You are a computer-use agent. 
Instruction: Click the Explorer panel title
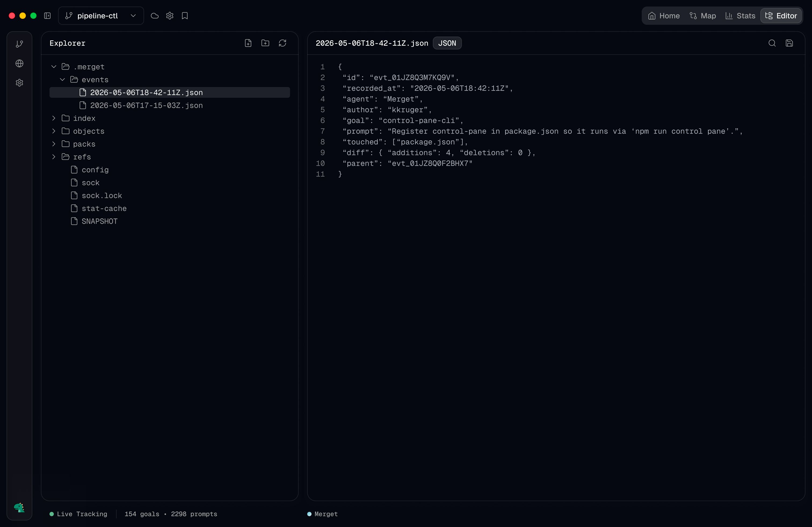pyautogui.click(x=67, y=43)
